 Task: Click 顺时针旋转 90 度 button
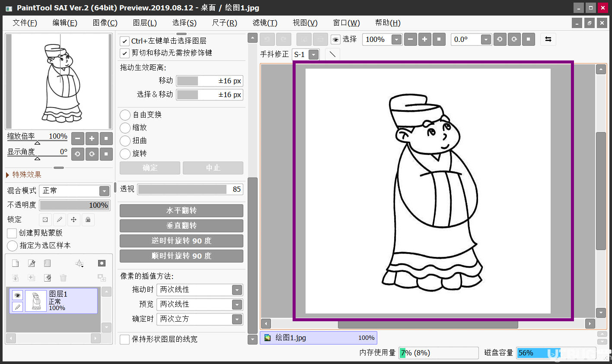click(182, 256)
